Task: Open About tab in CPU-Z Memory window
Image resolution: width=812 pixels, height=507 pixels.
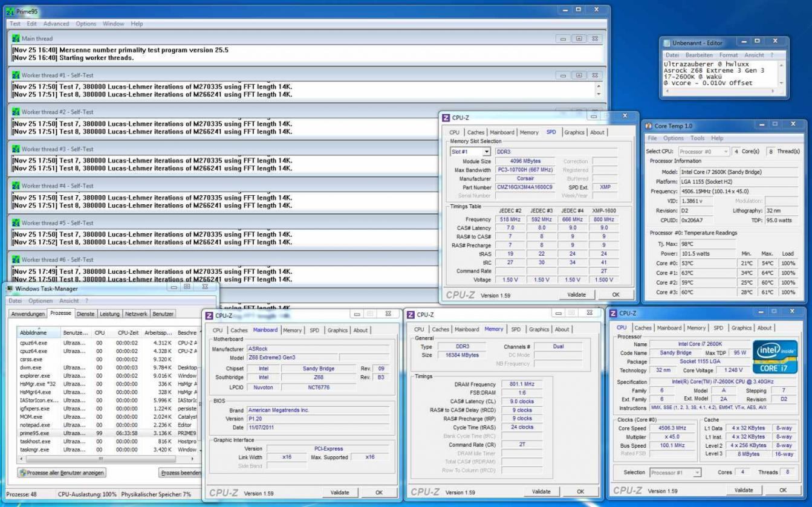Action: click(x=562, y=329)
